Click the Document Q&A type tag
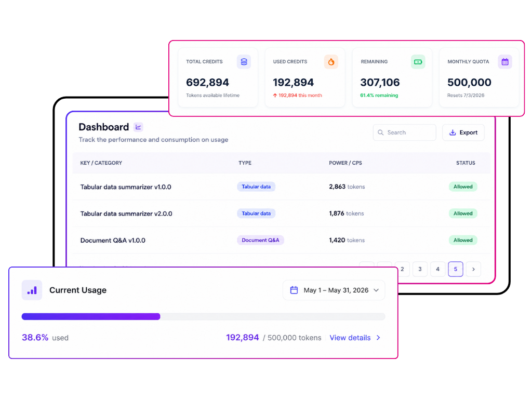Image resolution: width=532 pixels, height=399 pixels. (x=260, y=240)
